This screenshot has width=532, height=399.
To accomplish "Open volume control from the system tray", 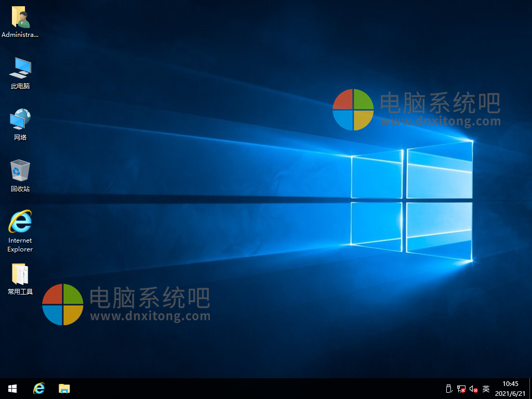I will [473, 389].
